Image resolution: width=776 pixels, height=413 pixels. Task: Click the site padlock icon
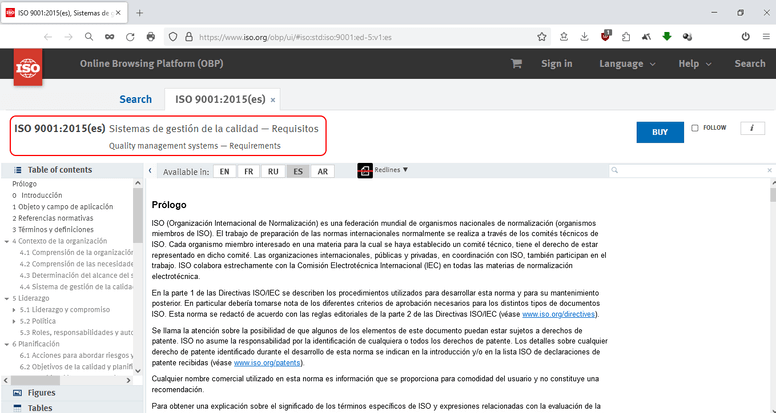pyautogui.click(x=189, y=37)
